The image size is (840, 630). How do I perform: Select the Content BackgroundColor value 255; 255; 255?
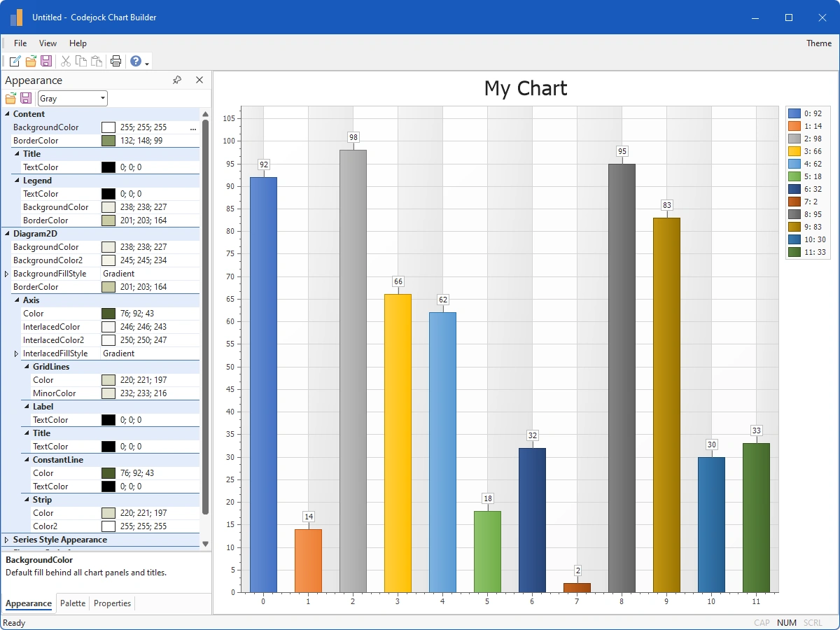point(143,127)
